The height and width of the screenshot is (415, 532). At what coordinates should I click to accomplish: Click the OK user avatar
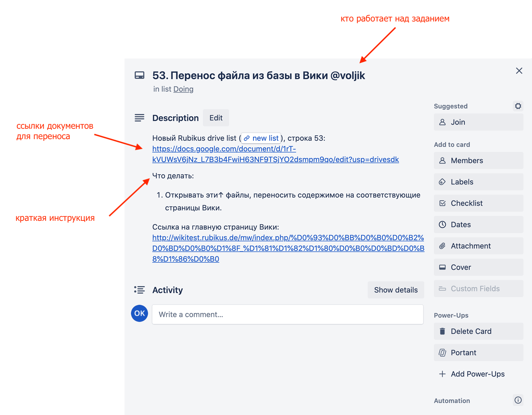click(139, 314)
